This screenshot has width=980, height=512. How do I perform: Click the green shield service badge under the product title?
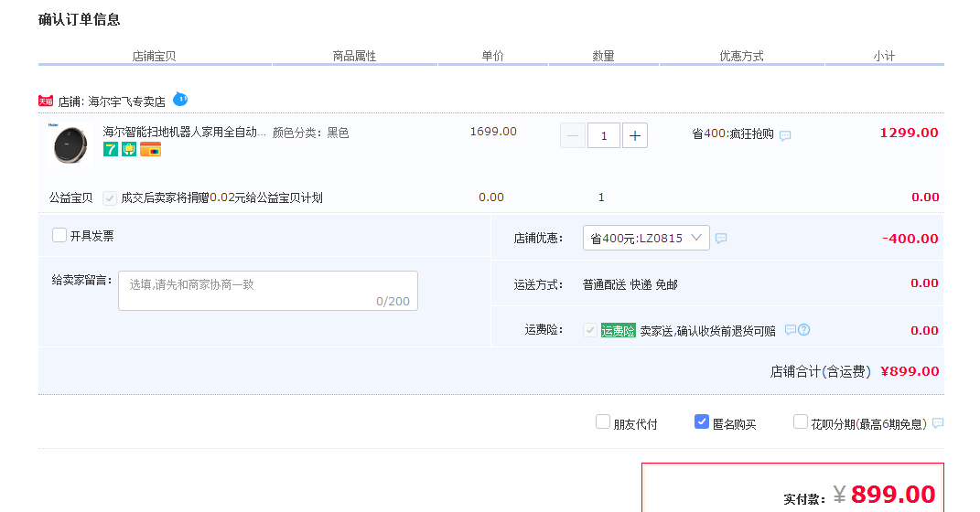pos(129,149)
